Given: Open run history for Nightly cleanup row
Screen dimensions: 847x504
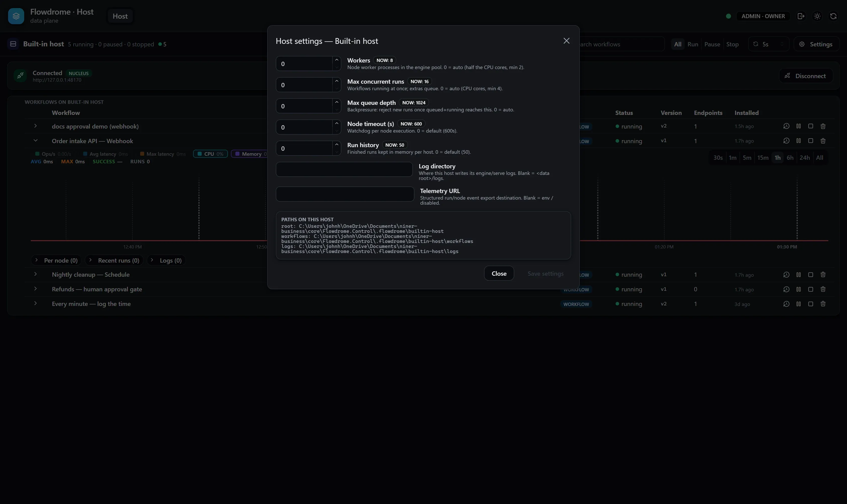Looking at the screenshot, I should [786, 275].
